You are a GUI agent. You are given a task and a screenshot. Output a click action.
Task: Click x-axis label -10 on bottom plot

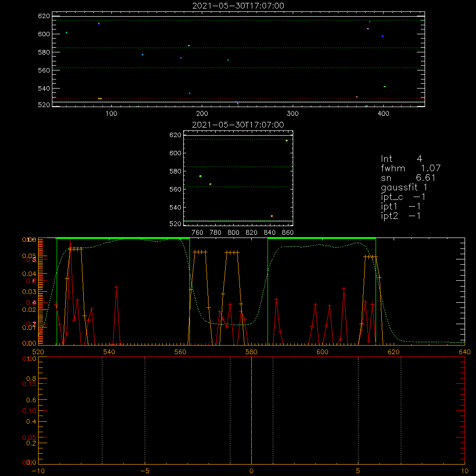click(38, 471)
